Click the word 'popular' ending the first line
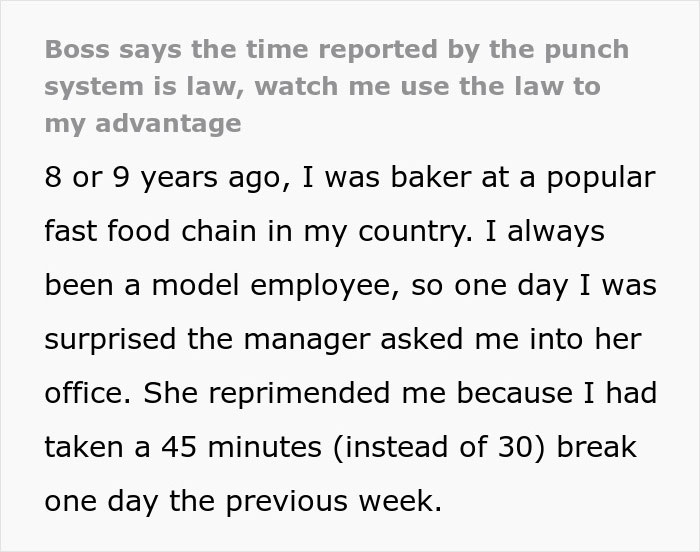 point(601,179)
